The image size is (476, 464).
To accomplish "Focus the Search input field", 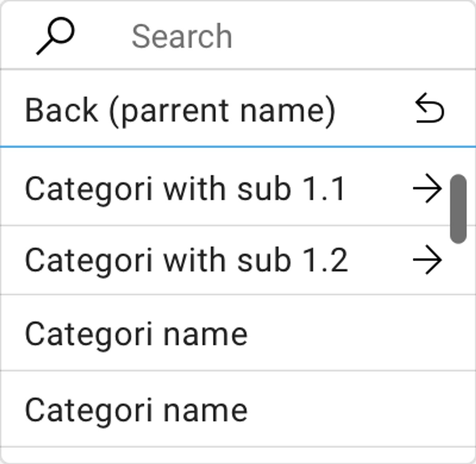I will (x=278, y=36).
